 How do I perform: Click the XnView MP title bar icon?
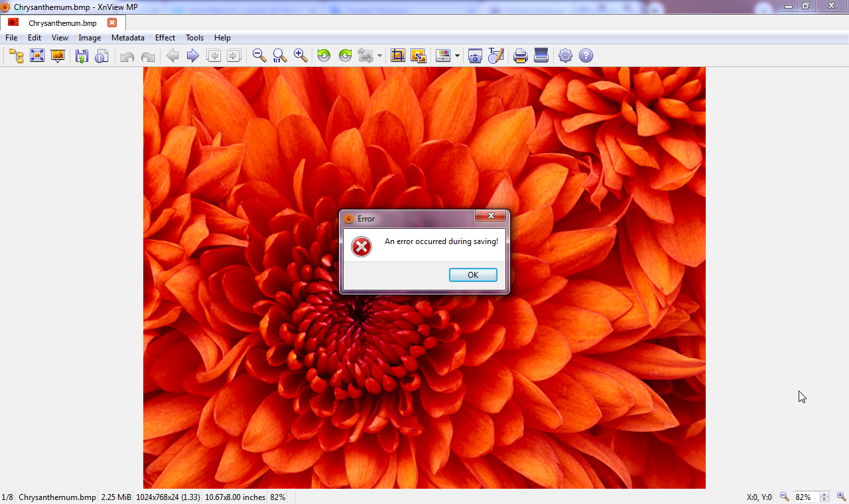click(6, 7)
